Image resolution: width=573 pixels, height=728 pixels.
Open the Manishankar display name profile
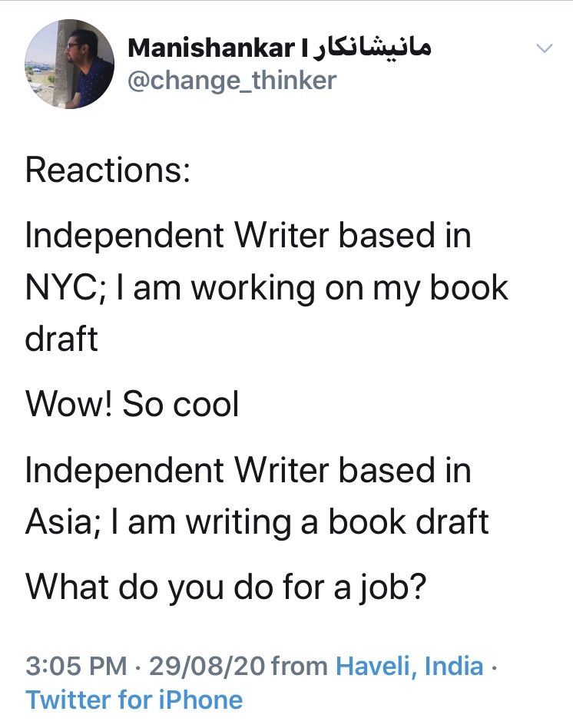[x=210, y=48]
